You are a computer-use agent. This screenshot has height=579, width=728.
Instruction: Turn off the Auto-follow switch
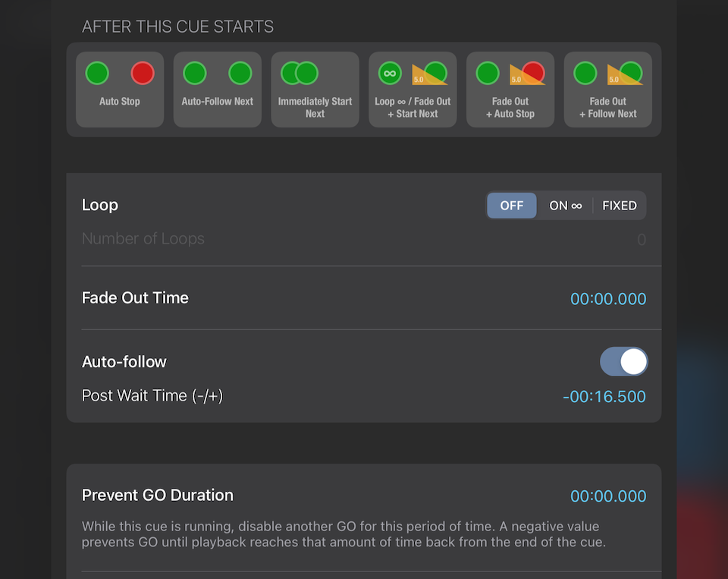pos(623,362)
